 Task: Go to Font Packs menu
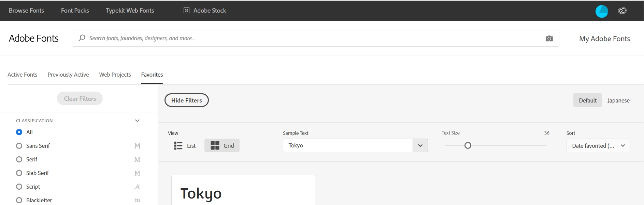[x=75, y=11]
